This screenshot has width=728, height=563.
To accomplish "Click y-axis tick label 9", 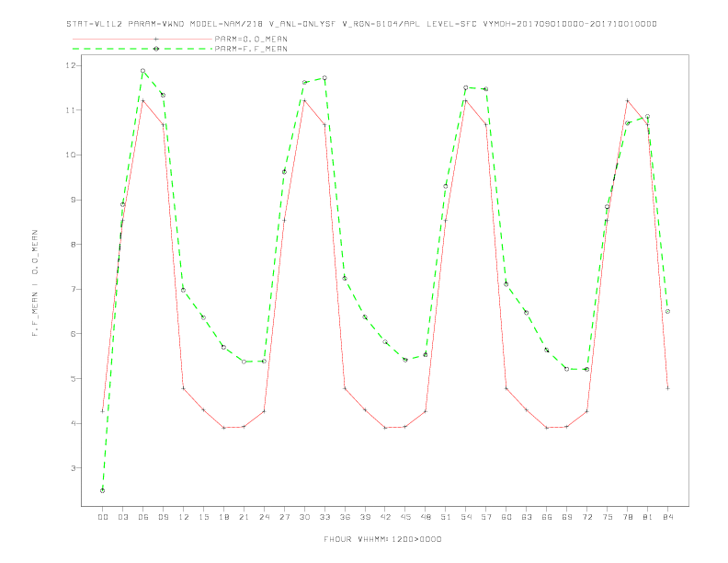I will (74, 200).
